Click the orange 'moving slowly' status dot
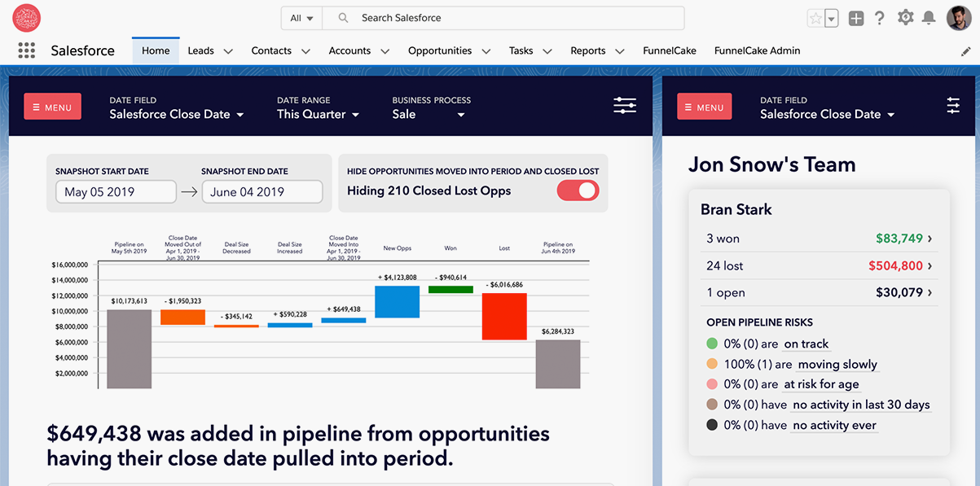This screenshot has height=486, width=980. pyautogui.click(x=713, y=365)
